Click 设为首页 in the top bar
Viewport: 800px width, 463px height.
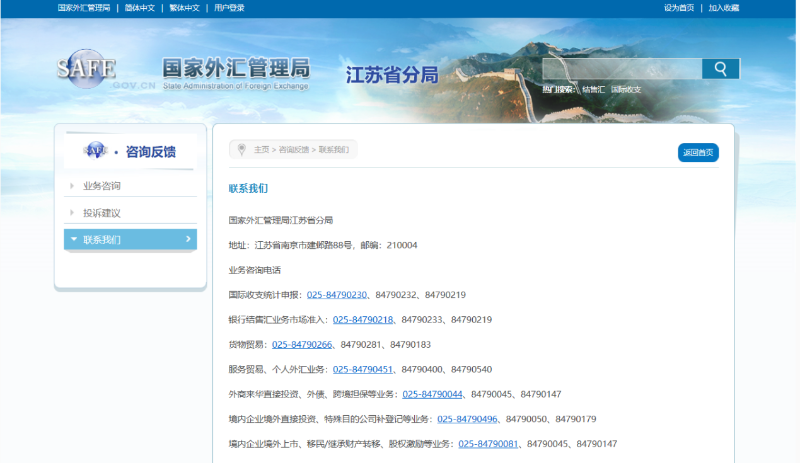[679, 8]
